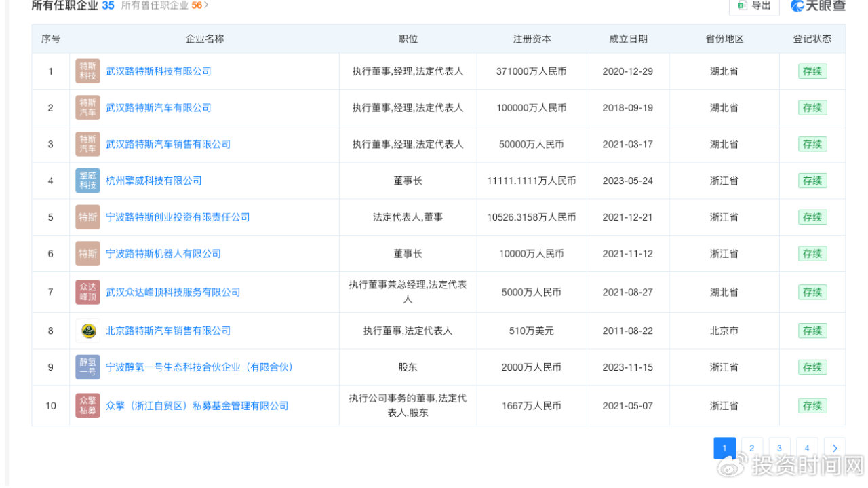Click date cell 2021-11-12
Screen dimensions: 868x488
tap(628, 254)
